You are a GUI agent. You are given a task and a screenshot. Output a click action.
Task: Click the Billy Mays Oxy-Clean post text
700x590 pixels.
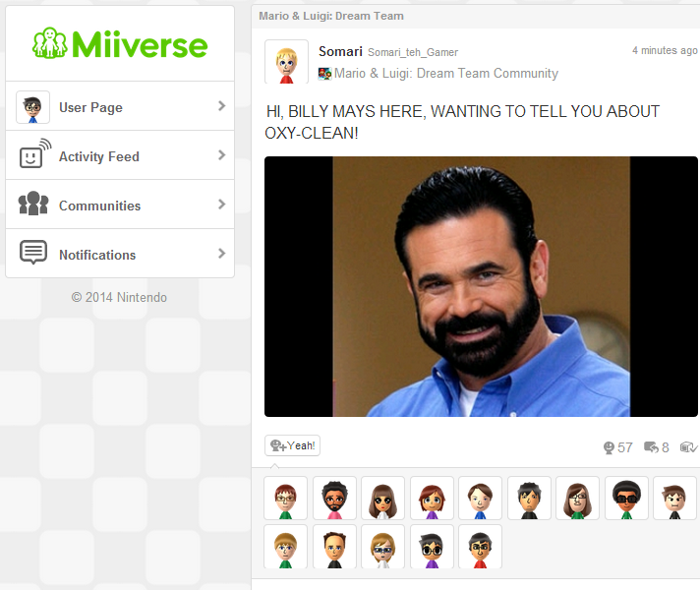[x=462, y=122]
